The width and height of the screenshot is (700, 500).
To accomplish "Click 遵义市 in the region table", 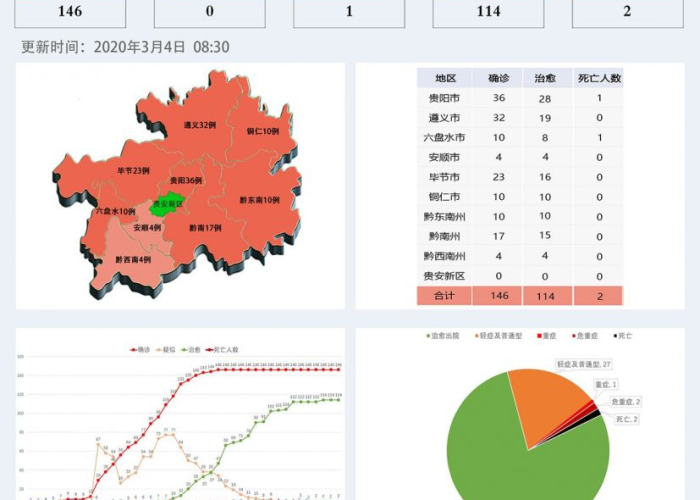I will (444, 118).
